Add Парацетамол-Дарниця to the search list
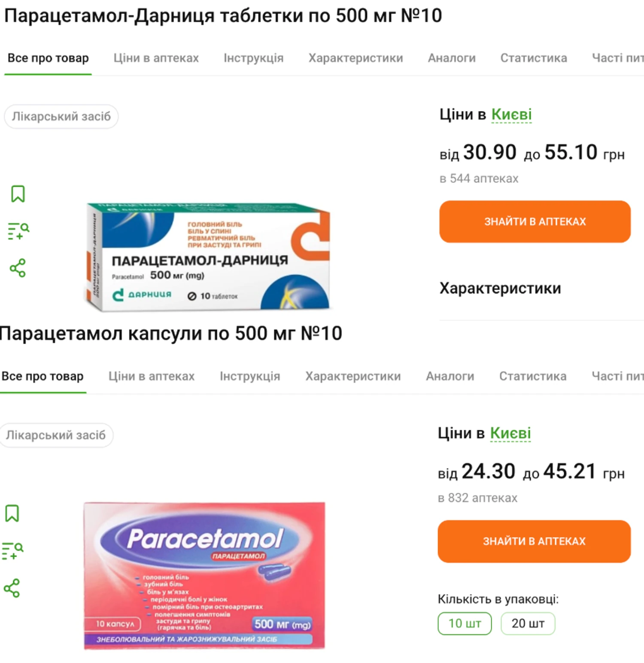This screenshot has width=644, height=663. [18, 231]
